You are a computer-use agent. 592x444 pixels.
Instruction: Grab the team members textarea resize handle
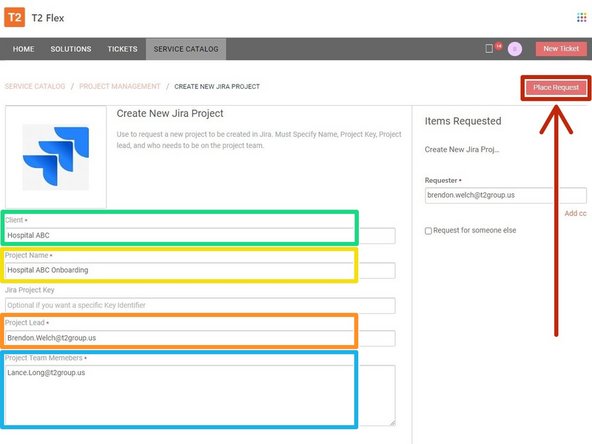coord(393,423)
